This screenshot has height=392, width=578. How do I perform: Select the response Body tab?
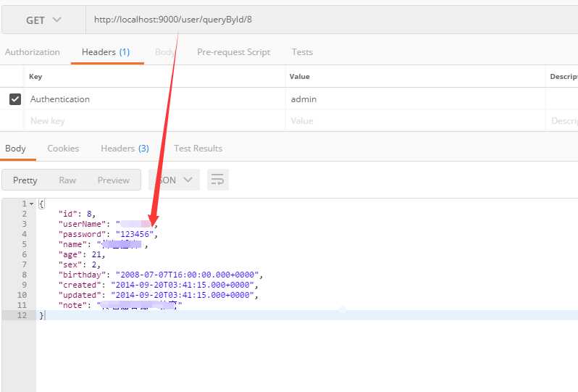(x=15, y=149)
